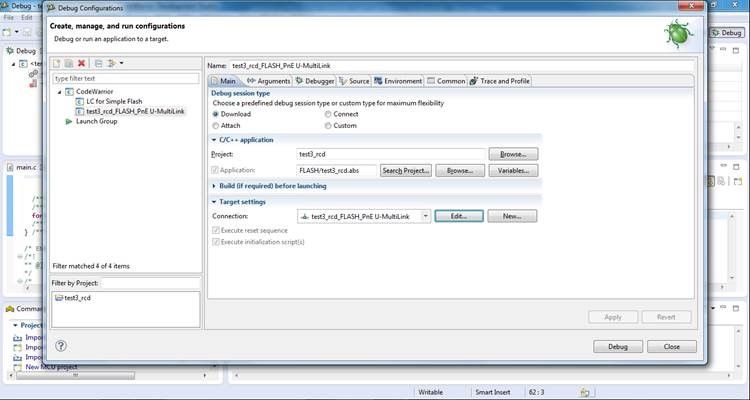Image resolution: width=750 pixels, height=400 pixels.
Task: Click the Apply button
Action: [x=613, y=317]
